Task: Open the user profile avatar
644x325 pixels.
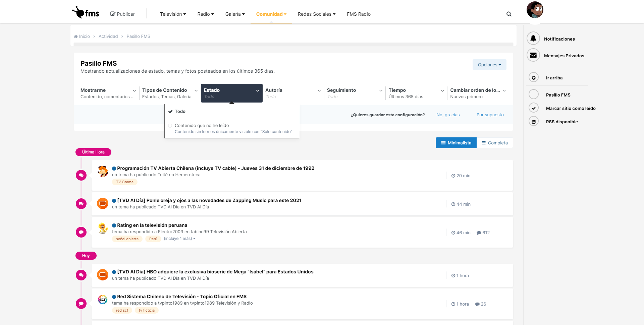Action: (x=535, y=10)
